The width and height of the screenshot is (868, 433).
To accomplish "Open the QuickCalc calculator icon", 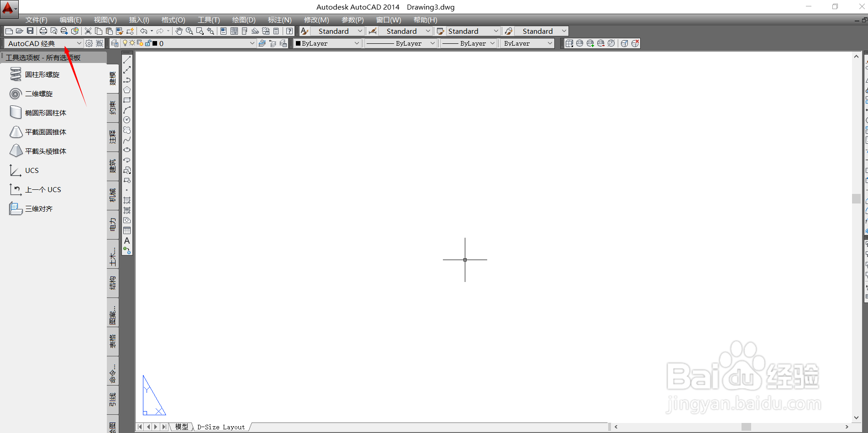I will tap(276, 31).
